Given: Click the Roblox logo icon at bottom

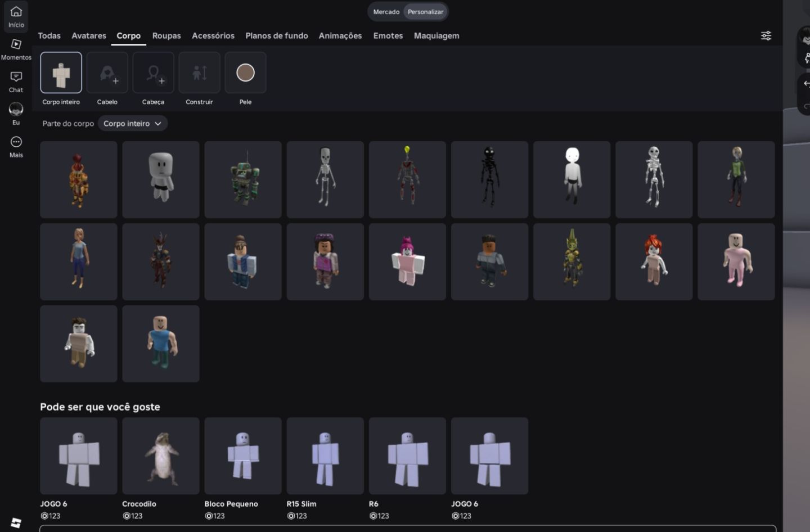Looking at the screenshot, I should coord(16,522).
